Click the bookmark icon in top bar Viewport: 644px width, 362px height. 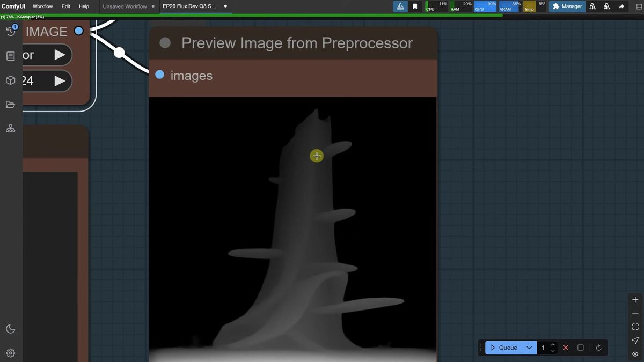(415, 6)
